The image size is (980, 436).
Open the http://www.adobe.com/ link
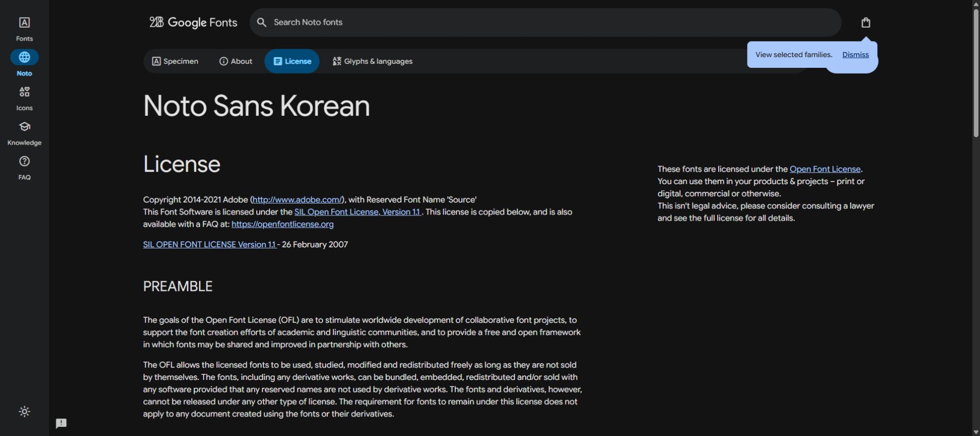(x=297, y=199)
